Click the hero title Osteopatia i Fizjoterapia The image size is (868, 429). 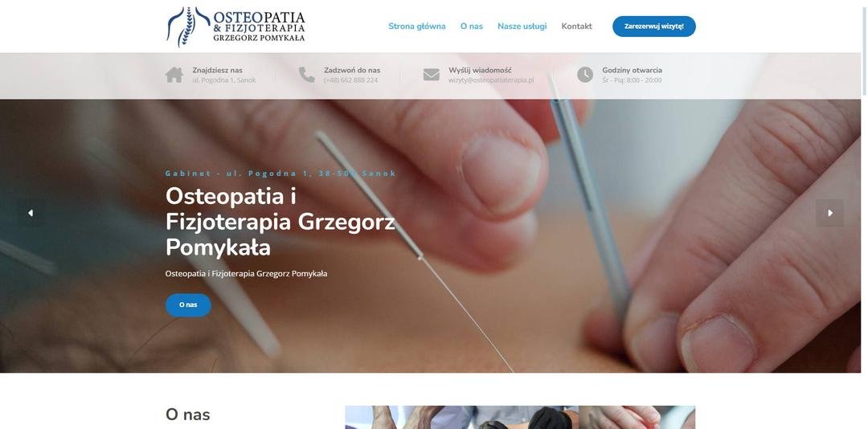tap(280, 222)
